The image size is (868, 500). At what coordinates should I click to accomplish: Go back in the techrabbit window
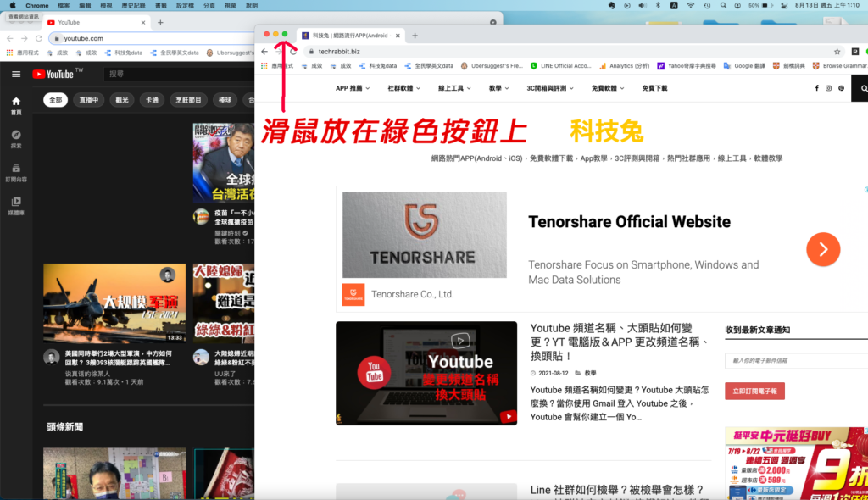[x=264, y=52]
